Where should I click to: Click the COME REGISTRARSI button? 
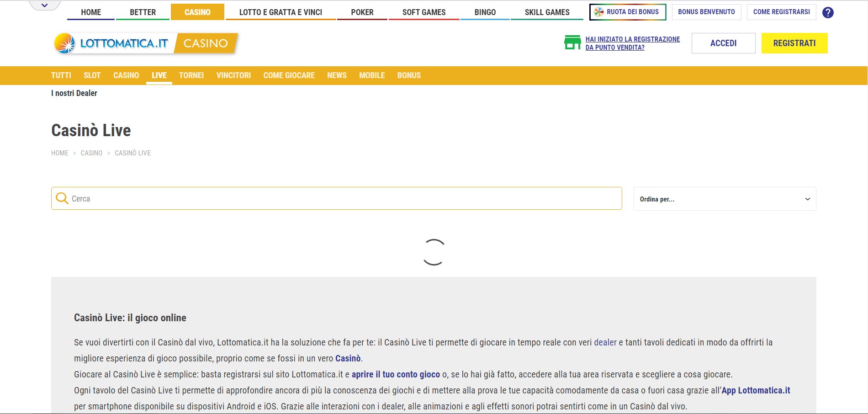tap(782, 12)
